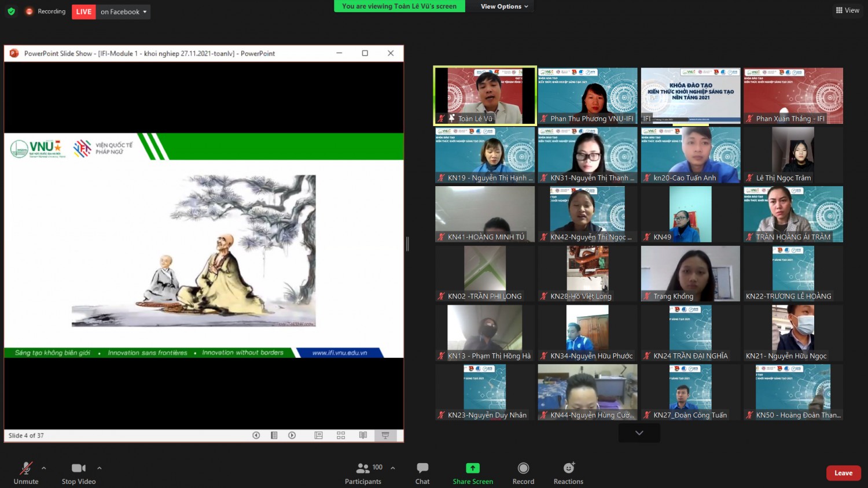The height and width of the screenshot is (488, 868).
Task: Go to next slide in PowerPoint
Action: (292, 435)
